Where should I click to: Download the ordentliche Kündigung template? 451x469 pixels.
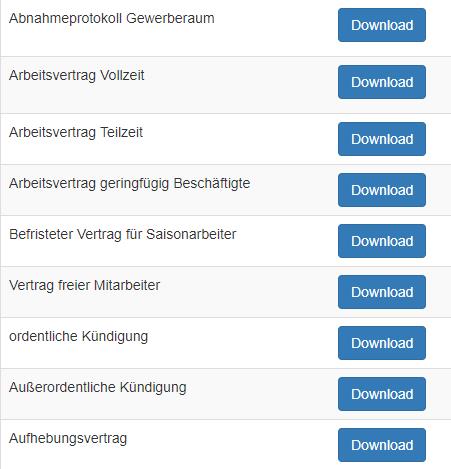382,343
